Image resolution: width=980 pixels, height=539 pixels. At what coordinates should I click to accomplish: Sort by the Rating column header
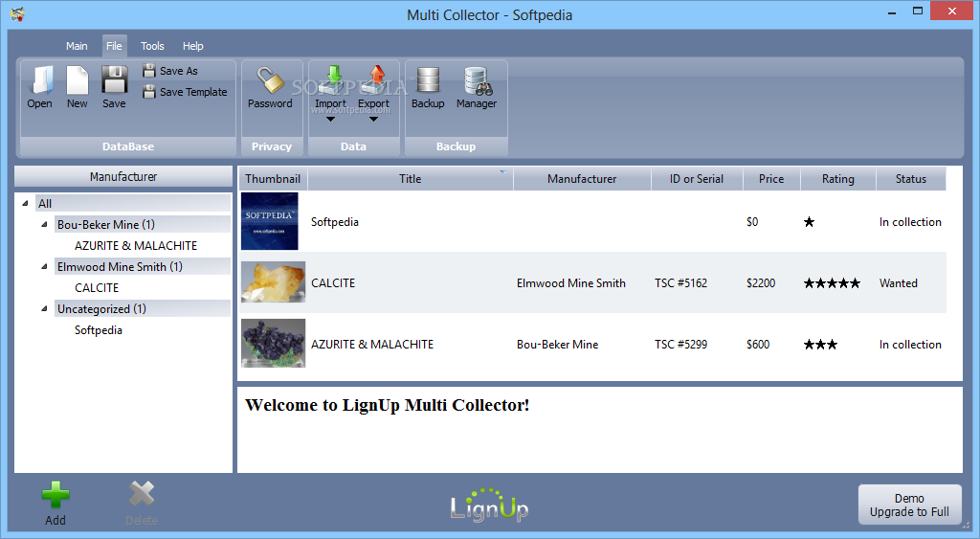(x=838, y=179)
